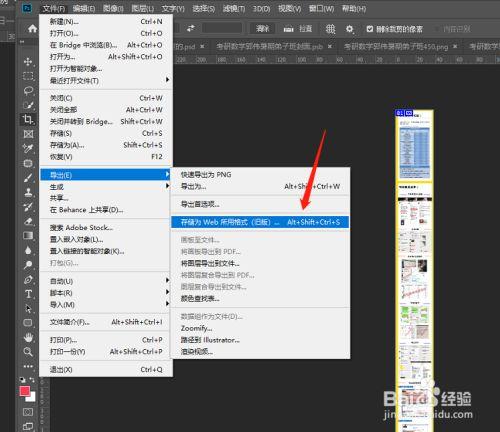Select the Dodge tool

pos(28,265)
